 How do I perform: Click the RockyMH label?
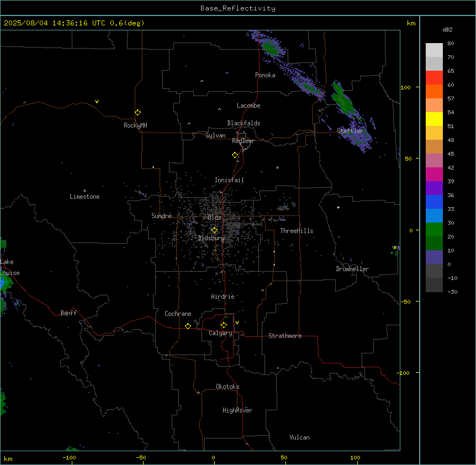pos(135,125)
